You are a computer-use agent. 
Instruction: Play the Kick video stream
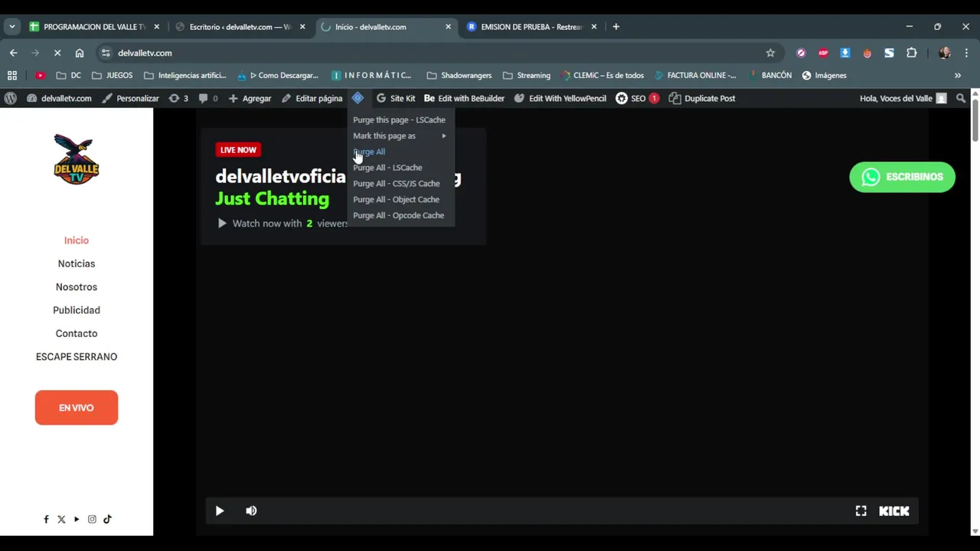pyautogui.click(x=220, y=510)
